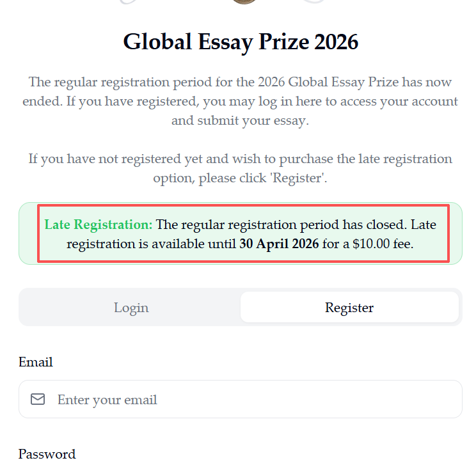Screen dimensions: 476x472
Task: Select the Register tab
Action: coord(349,308)
